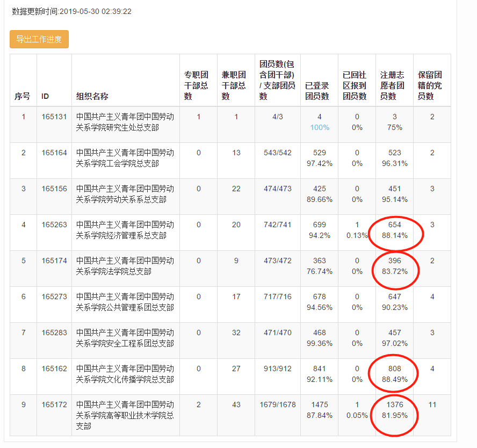Click the ID column header
This screenshot has width=477, height=448.
tap(45, 96)
